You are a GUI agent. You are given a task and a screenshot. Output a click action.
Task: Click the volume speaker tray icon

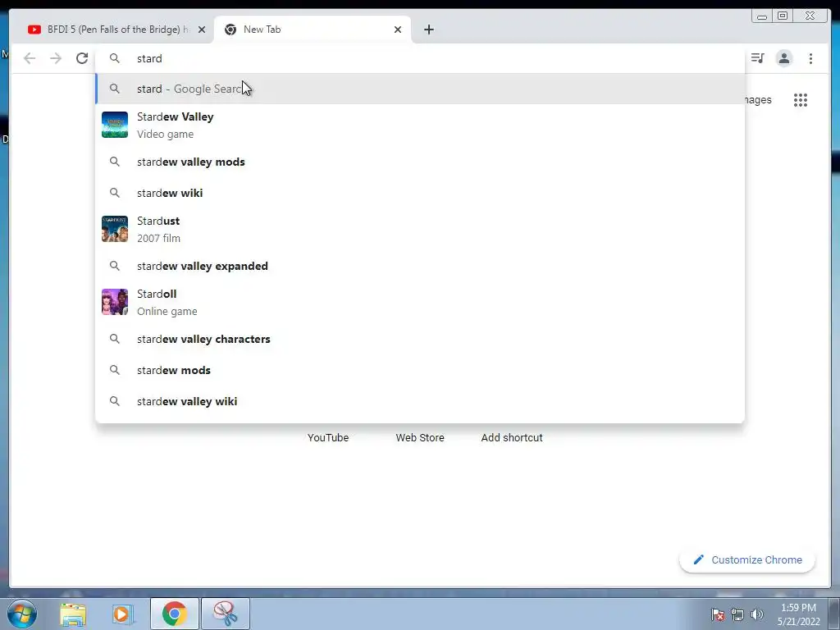757,614
